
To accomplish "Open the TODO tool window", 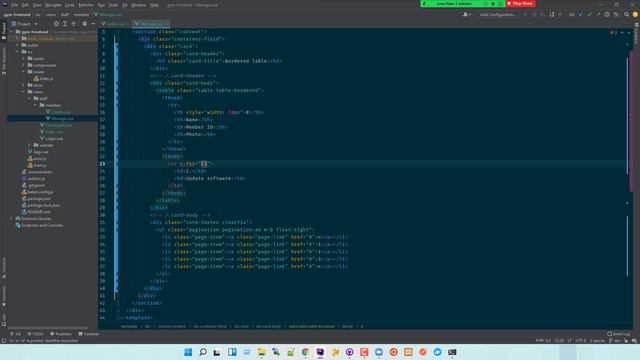I will [36, 333].
